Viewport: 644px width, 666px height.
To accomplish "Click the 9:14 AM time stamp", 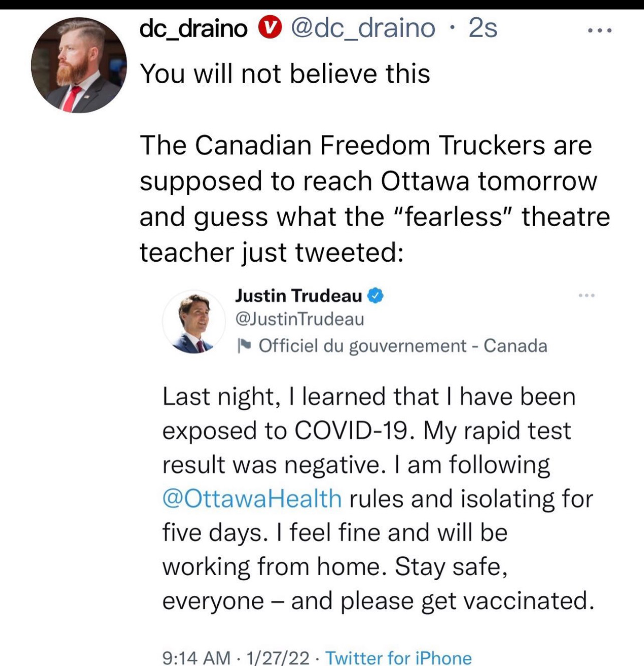I will pyautogui.click(x=197, y=657).
